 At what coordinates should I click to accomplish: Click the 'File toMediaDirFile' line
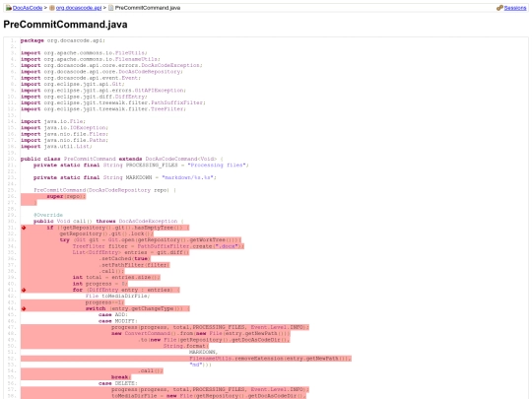coord(118,297)
